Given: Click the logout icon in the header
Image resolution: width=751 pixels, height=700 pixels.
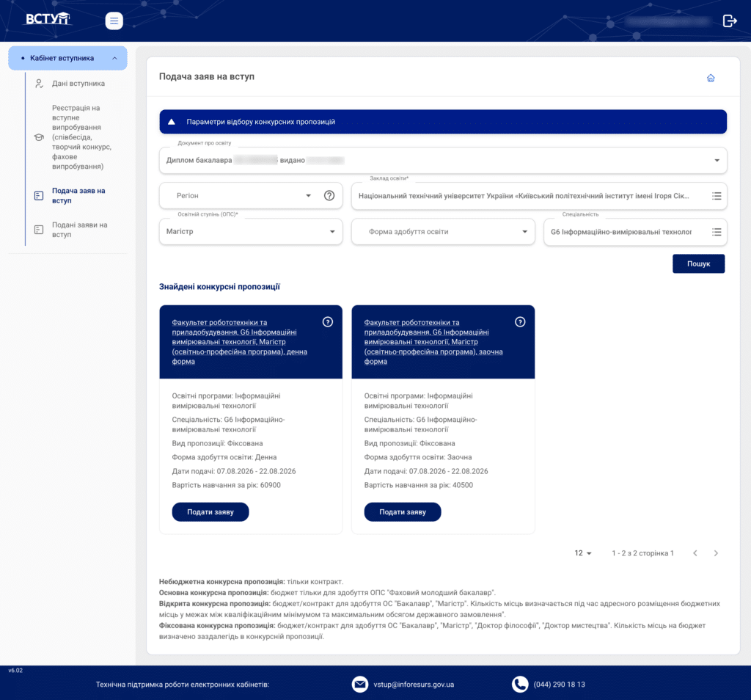Looking at the screenshot, I should [x=730, y=21].
